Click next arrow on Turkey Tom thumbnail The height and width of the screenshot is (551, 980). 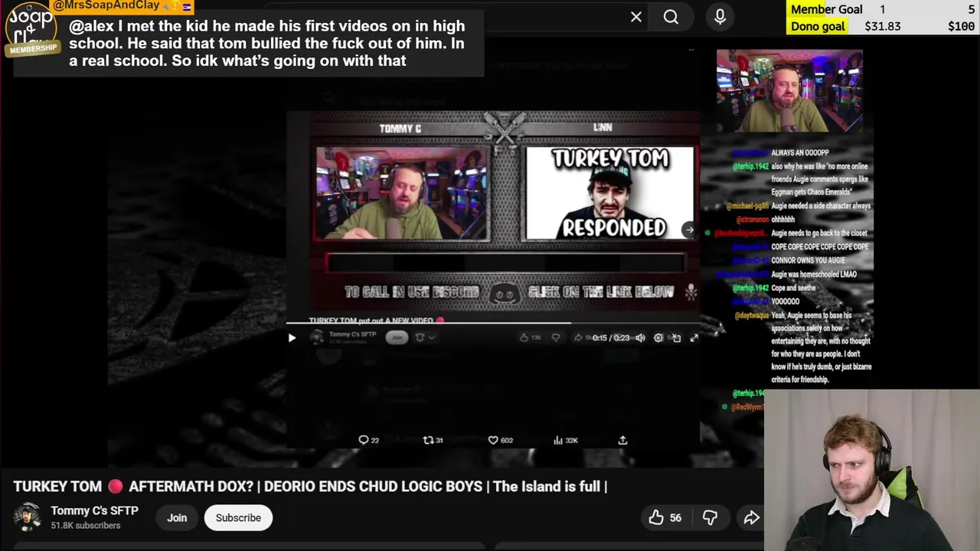tap(689, 230)
